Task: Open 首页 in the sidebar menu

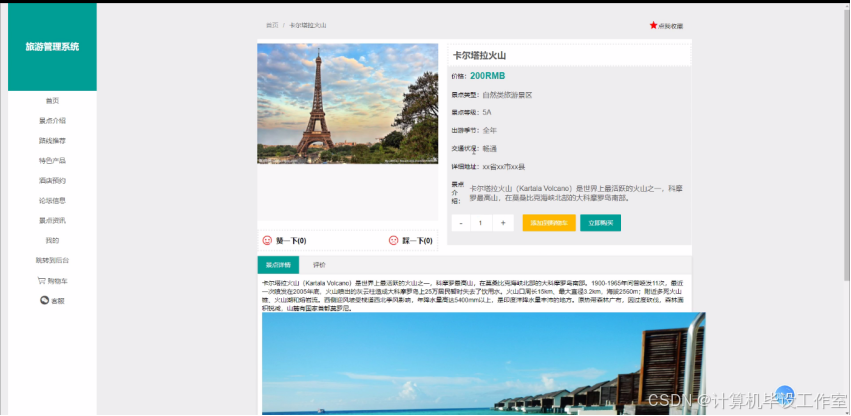Action: click(x=52, y=100)
